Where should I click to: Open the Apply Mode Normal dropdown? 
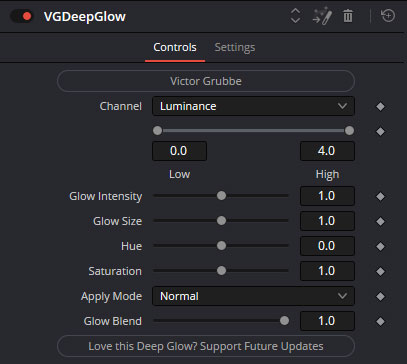tap(253, 296)
